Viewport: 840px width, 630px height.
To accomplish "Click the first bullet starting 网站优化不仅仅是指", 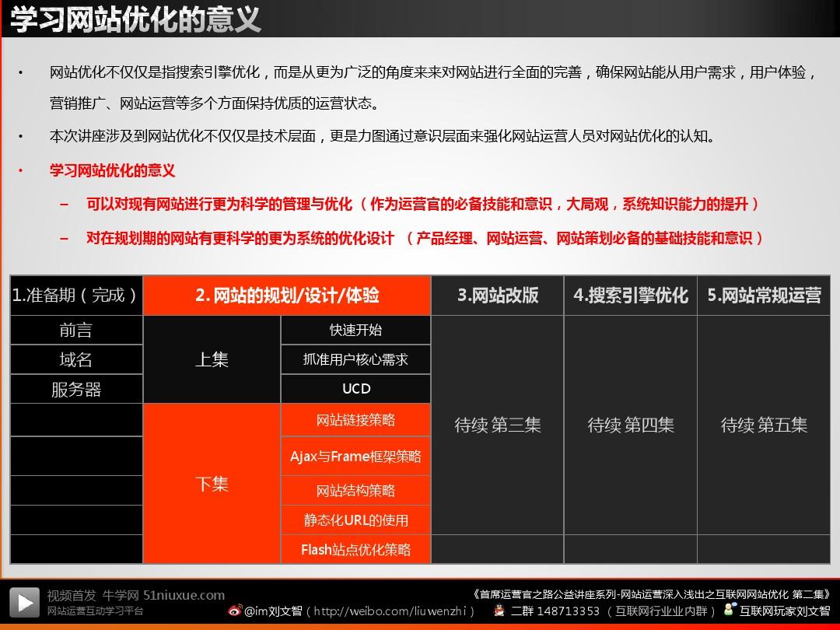I will (x=433, y=87).
